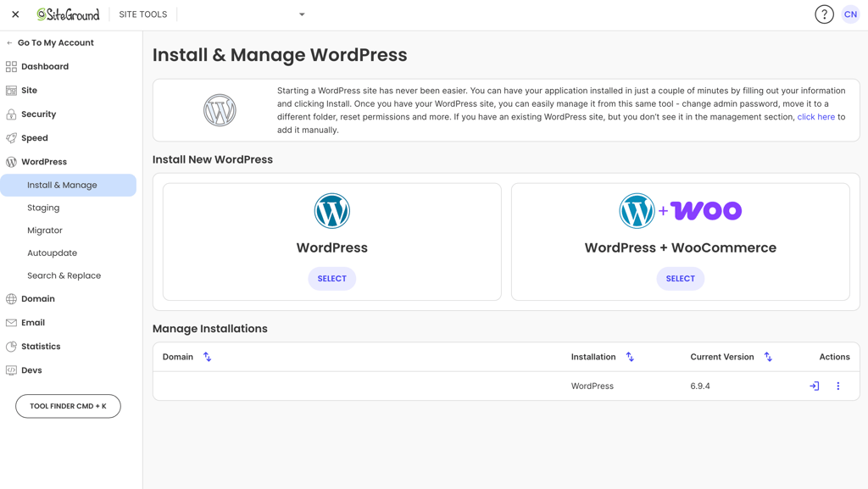868x489 pixels.
Task: Expand the Domain menu section
Action: click(37, 298)
